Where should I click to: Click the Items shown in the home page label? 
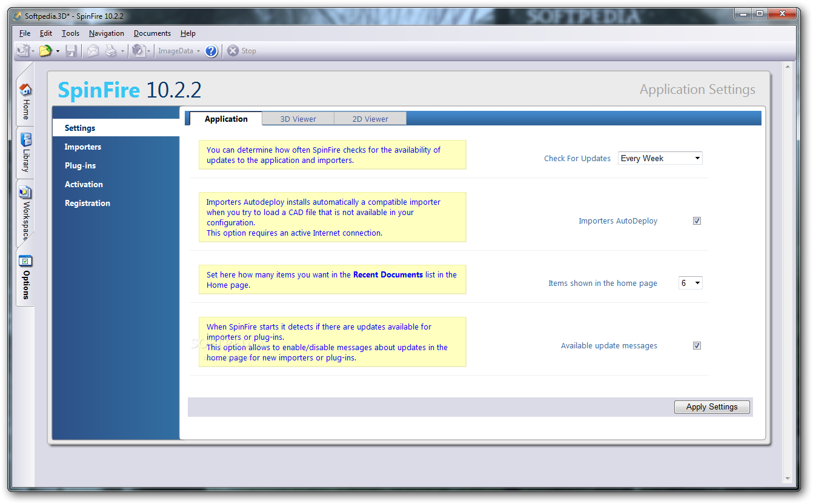pyautogui.click(x=603, y=283)
